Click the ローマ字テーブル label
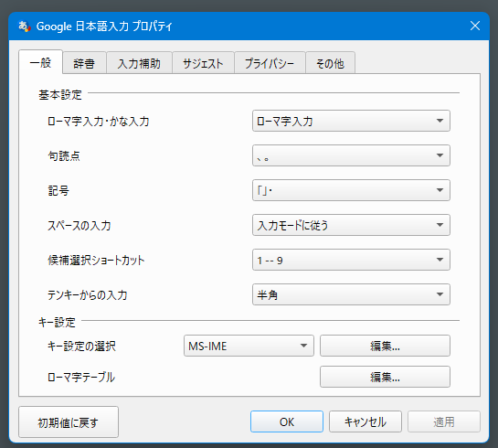498x448 pixels. pyautogui.click(x=81, y=377)
